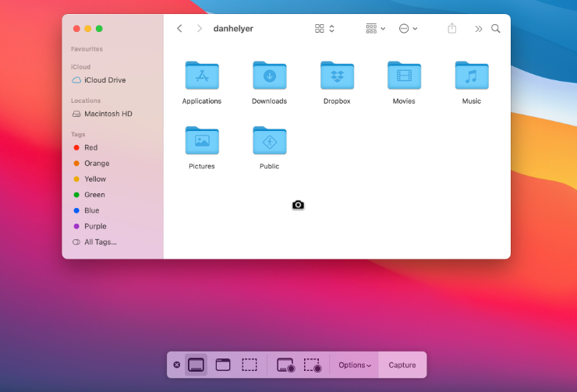Filter by the Blue tag
Screen dimensions: 577x392
pos(86,210)
